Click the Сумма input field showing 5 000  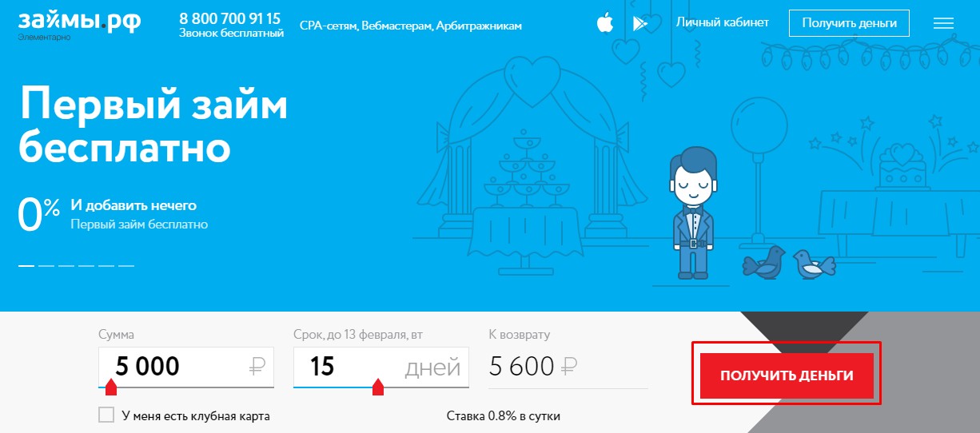point(186,367)
